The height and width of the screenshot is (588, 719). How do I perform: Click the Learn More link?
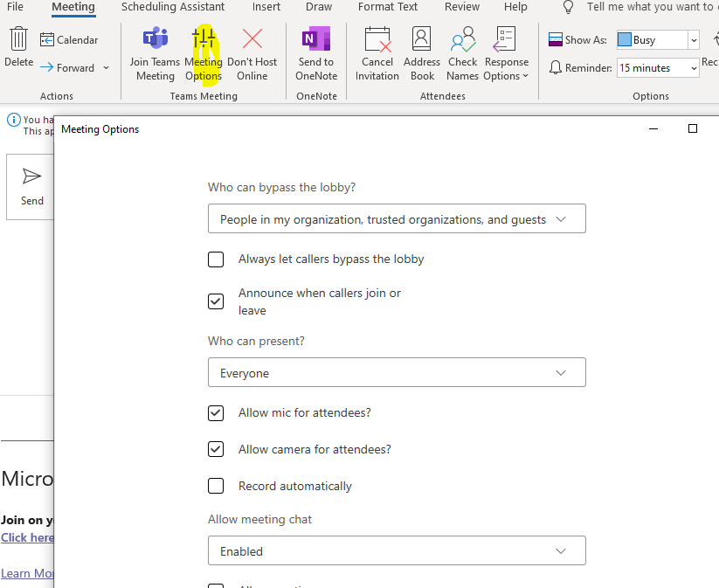[27, 573]
